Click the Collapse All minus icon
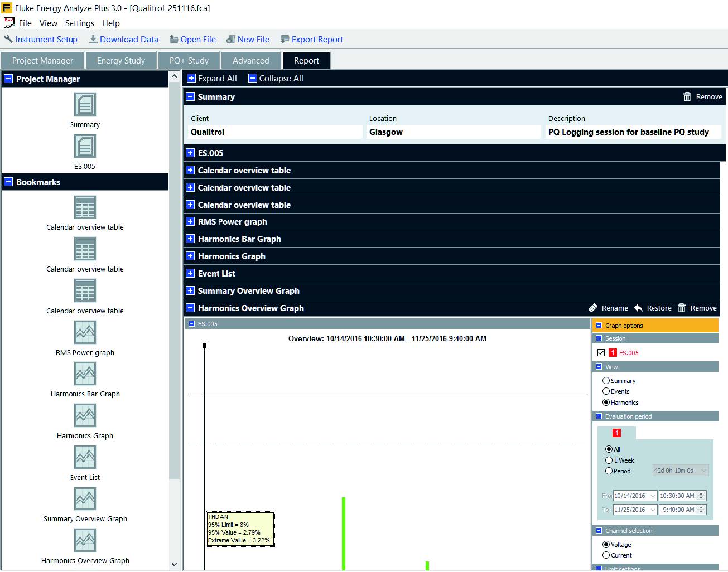728x572 pixels. (252, 78)
